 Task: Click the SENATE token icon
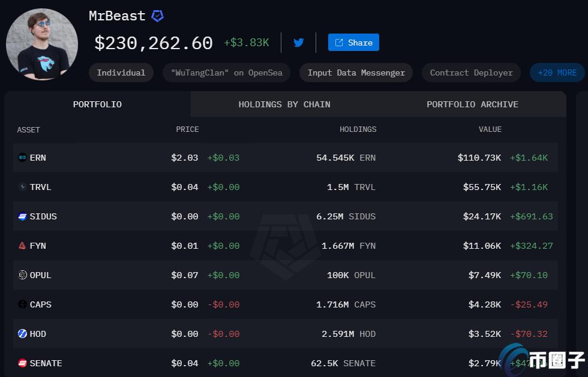[22, 363]
